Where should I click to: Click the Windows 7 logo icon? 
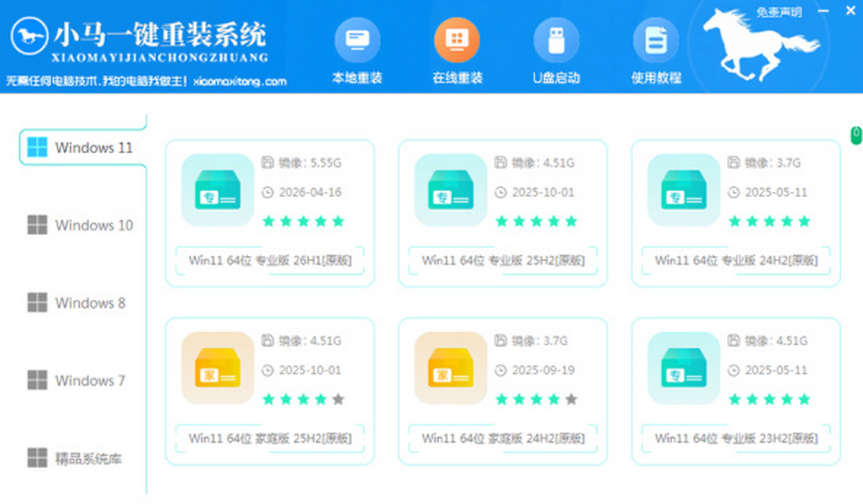[x=37, y=380]
